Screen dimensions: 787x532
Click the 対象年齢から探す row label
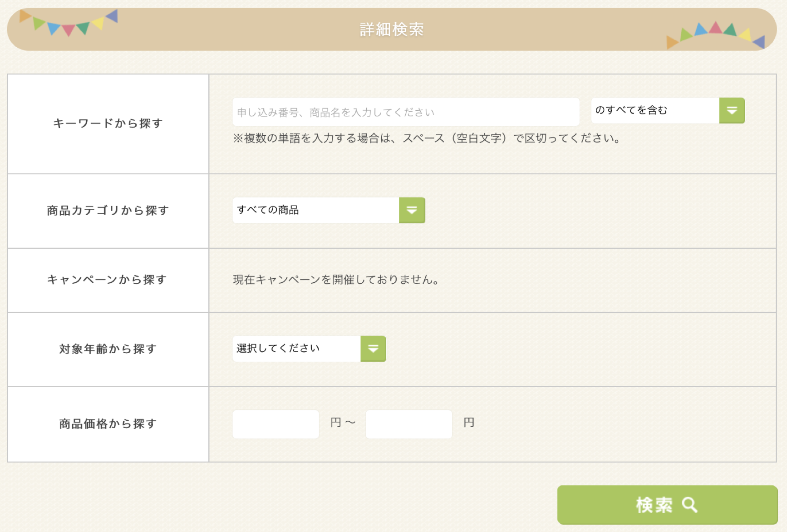108,349
